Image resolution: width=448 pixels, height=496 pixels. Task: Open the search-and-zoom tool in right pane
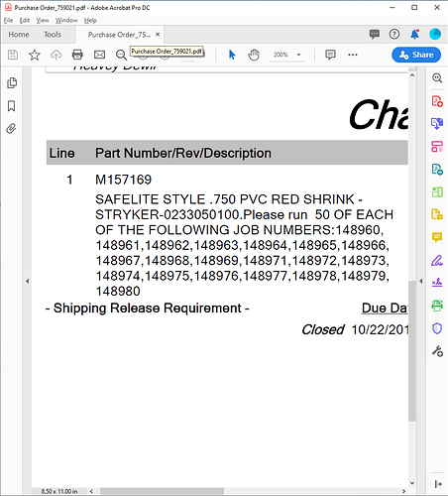point(437,78)
